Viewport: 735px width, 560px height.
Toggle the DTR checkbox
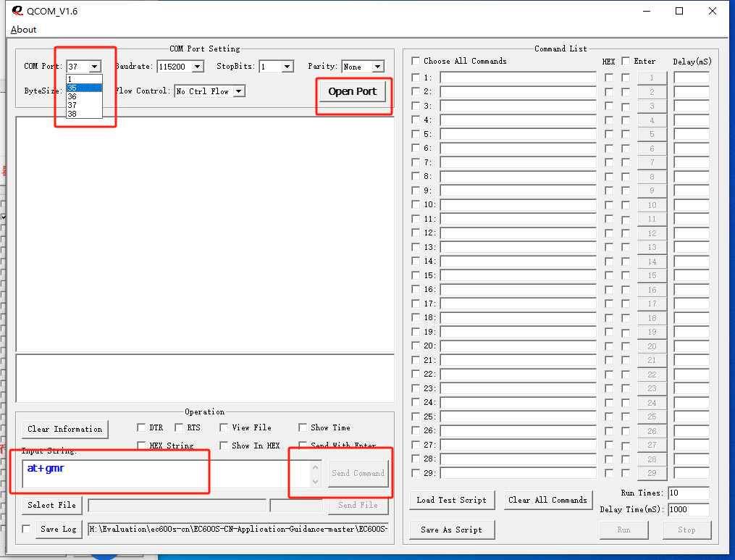click(141, 427)
